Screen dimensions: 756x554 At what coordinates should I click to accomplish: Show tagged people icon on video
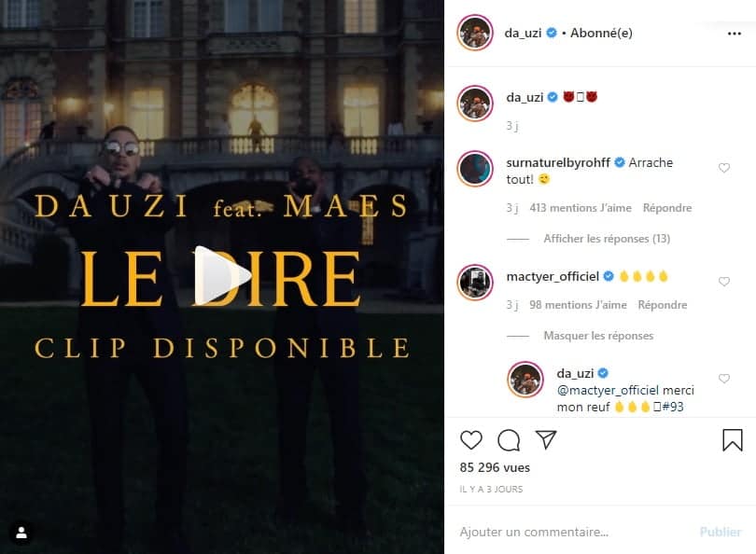pyautogui.click(x=21, y=533)
